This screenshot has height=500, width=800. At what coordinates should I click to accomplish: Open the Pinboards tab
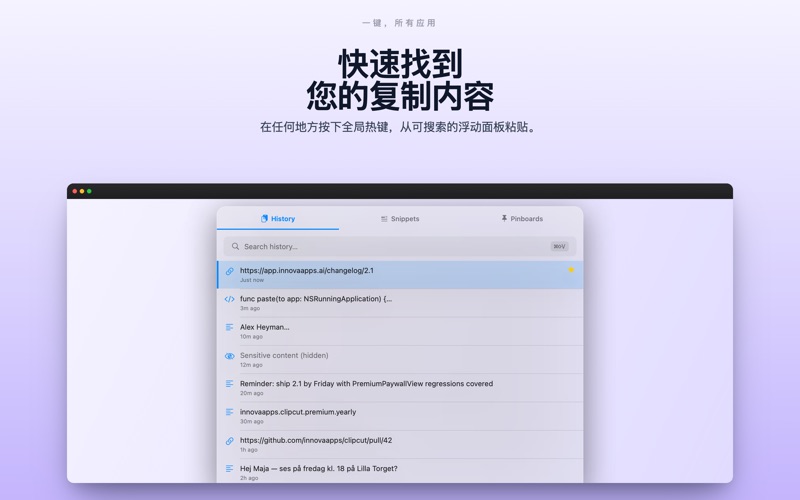pyautogui.click(x=522, y=218)
